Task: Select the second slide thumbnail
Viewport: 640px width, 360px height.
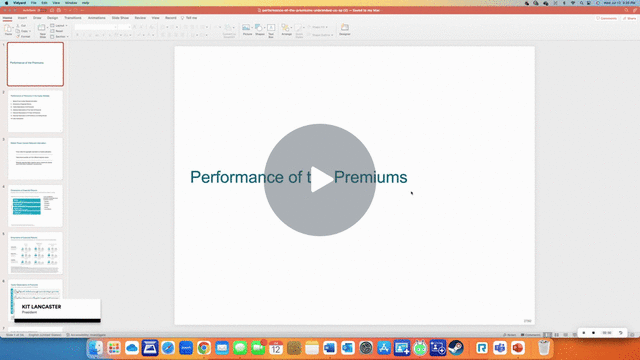Action: click(x=36, y=111)
